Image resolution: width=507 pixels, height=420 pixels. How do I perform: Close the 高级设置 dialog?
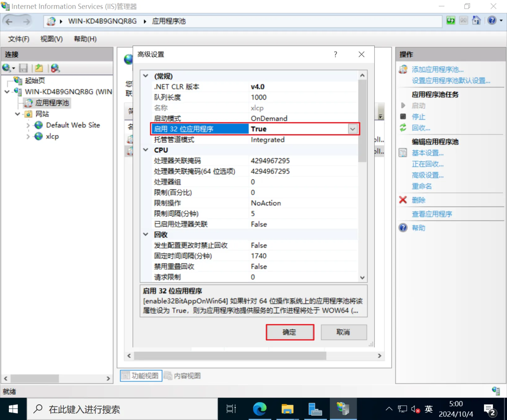click(x=361, y=55)
